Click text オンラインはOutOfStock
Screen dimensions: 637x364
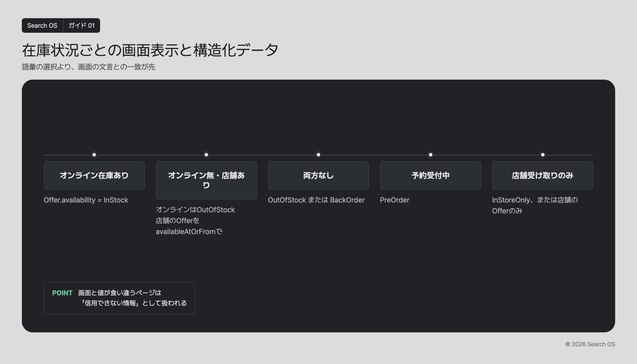click(195, 210)
